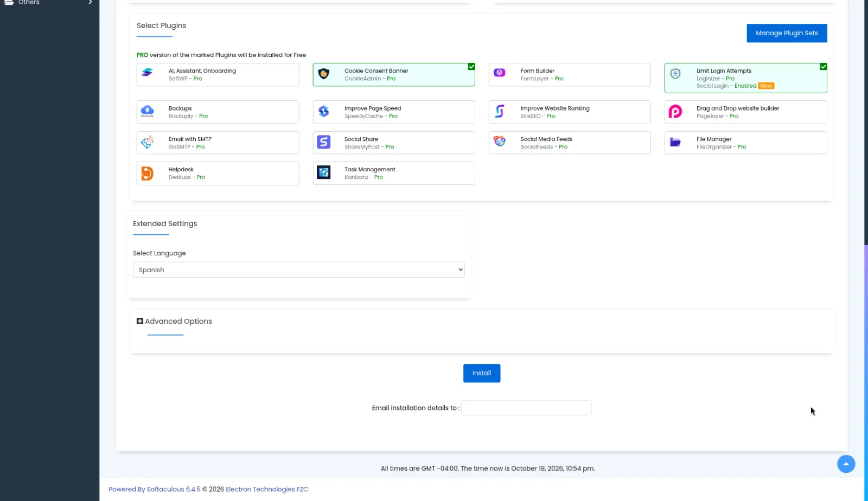The image size is (868, 501).
Task: Click the Social Share label
Action: pyautogui.click(x=361, y=139)
